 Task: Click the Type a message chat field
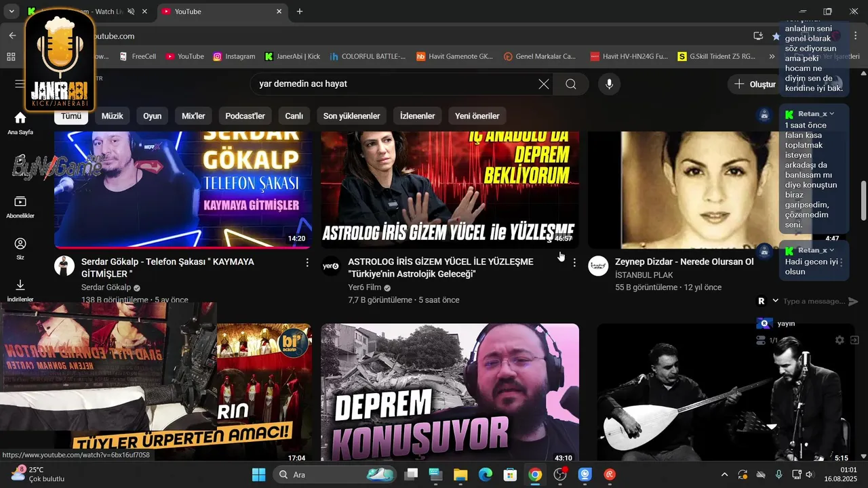click(814, 301)
